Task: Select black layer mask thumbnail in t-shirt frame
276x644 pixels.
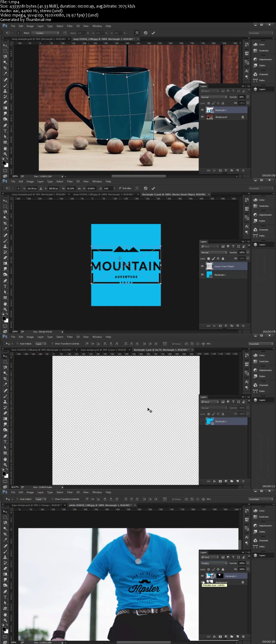Action: (x=220, y=576)
